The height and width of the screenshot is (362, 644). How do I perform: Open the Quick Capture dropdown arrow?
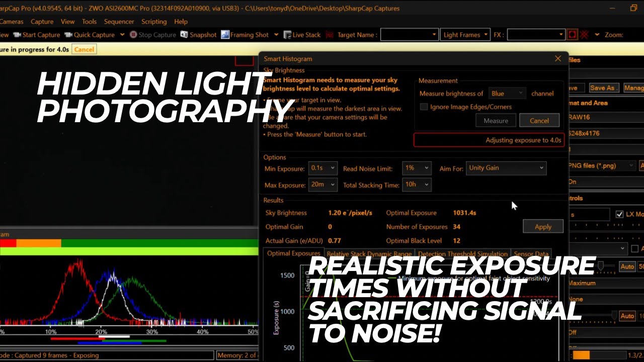pyautogui.click(x=122, y=35)
